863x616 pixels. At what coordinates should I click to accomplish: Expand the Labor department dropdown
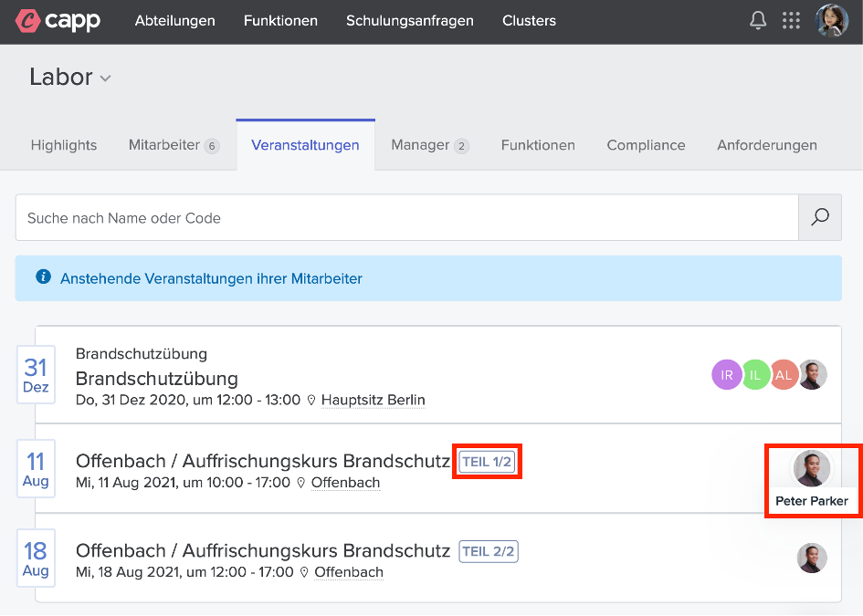(x=70, y=77)
